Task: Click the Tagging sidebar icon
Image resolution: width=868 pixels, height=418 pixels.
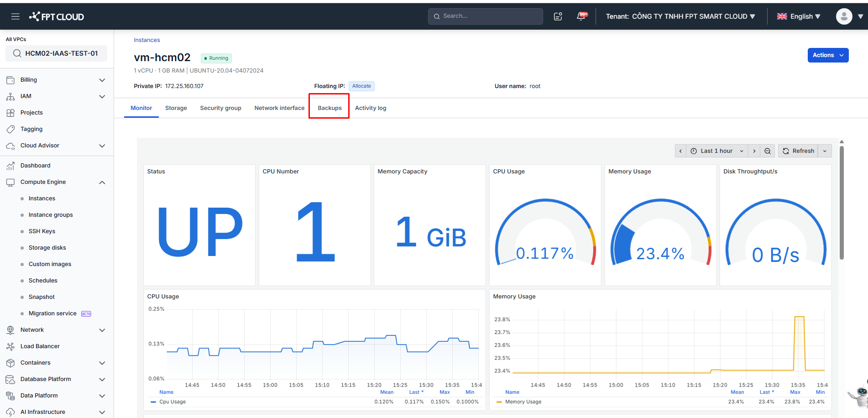Action: 10,129
